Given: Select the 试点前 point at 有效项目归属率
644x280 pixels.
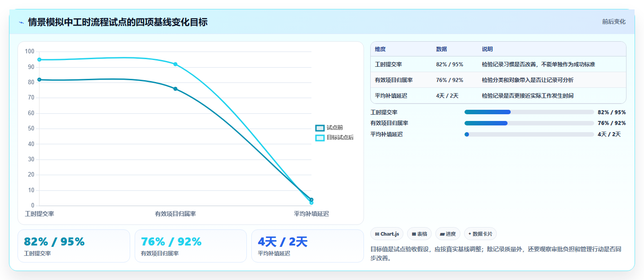Looking at the screenshot, I should (175, 89).
